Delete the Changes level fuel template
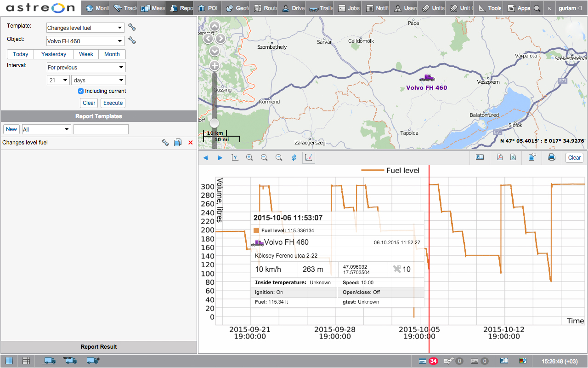Viewport: 588px width, 368px height. (190, 143)
